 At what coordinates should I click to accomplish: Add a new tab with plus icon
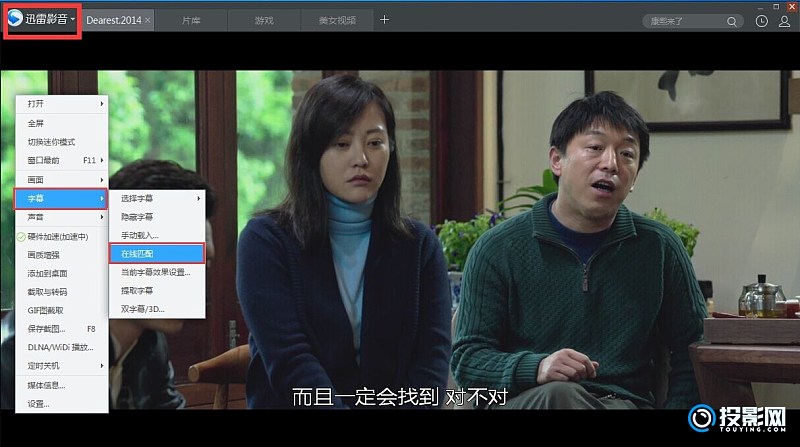384,19
